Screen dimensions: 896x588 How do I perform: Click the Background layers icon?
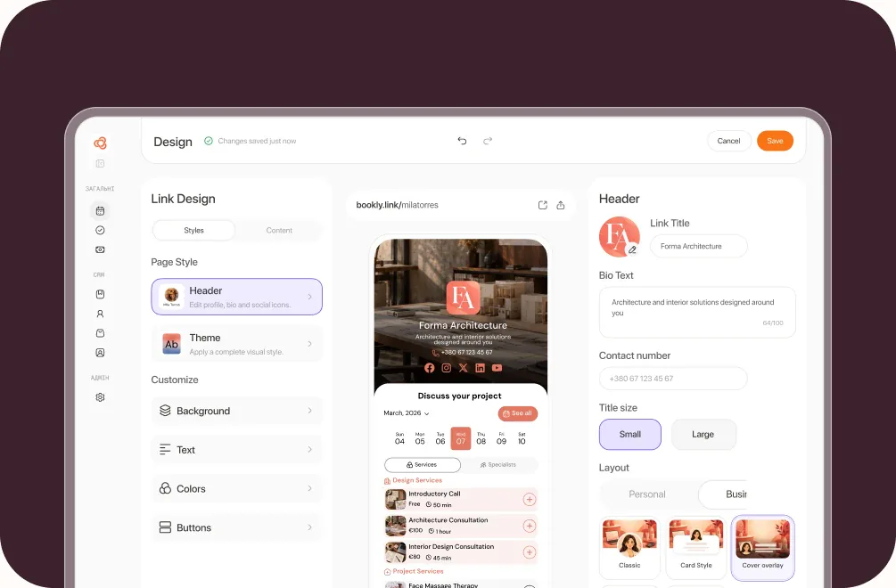tap(165, 411)
